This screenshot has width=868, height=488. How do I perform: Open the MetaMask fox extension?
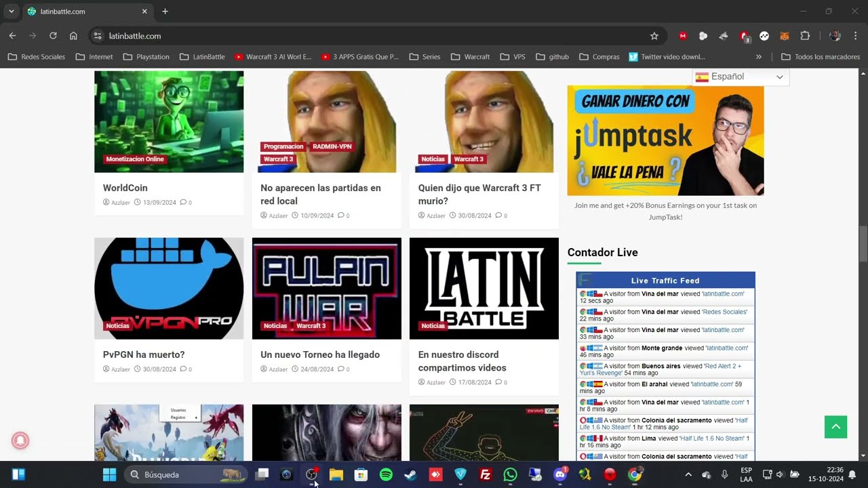click(785, 36)
